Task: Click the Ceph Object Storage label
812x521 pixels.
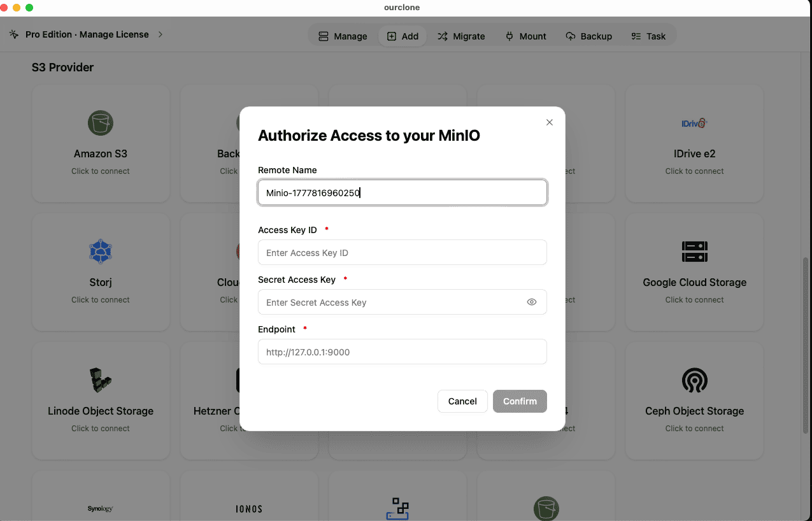Action: coord(694,411)
